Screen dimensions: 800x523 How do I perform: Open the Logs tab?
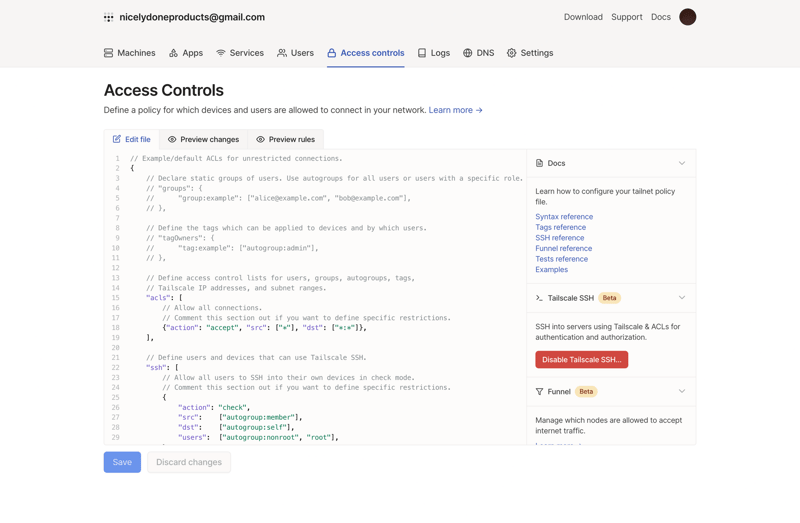(x=434, y=53)
